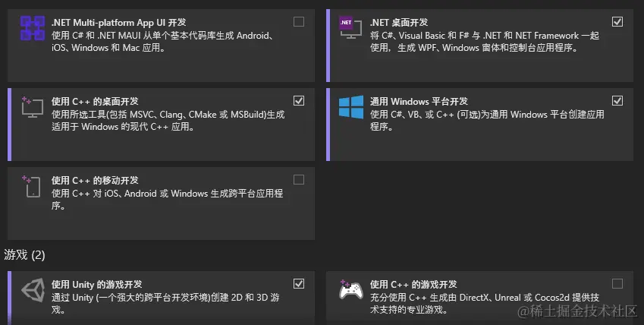Enable .NET Multi-platform App UI 开发 checkbox

(299, 22)
